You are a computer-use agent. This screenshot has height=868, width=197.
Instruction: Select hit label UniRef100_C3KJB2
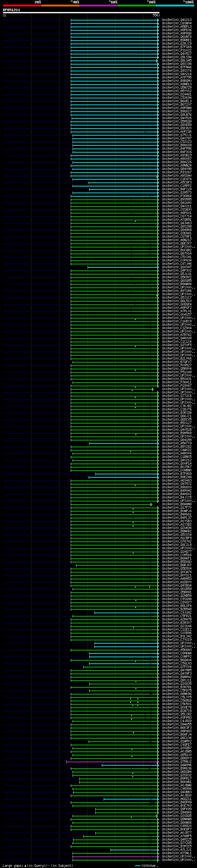click(177, 406)
